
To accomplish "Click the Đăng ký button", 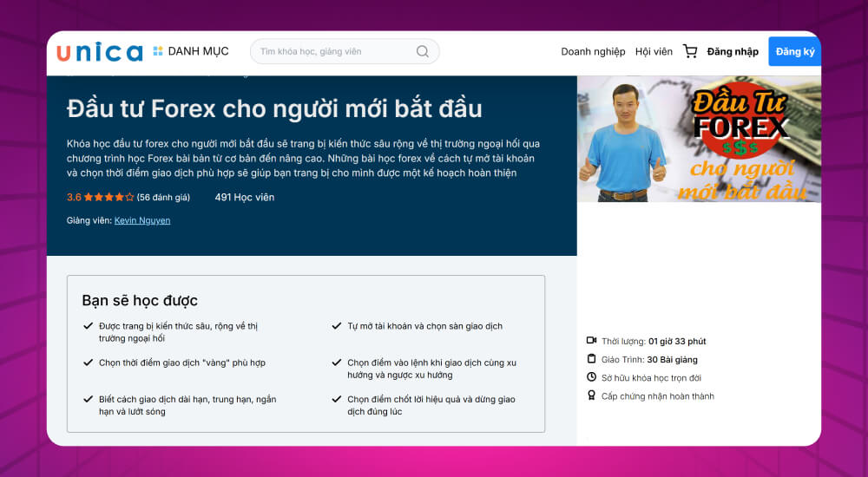I will pos(794,51).
